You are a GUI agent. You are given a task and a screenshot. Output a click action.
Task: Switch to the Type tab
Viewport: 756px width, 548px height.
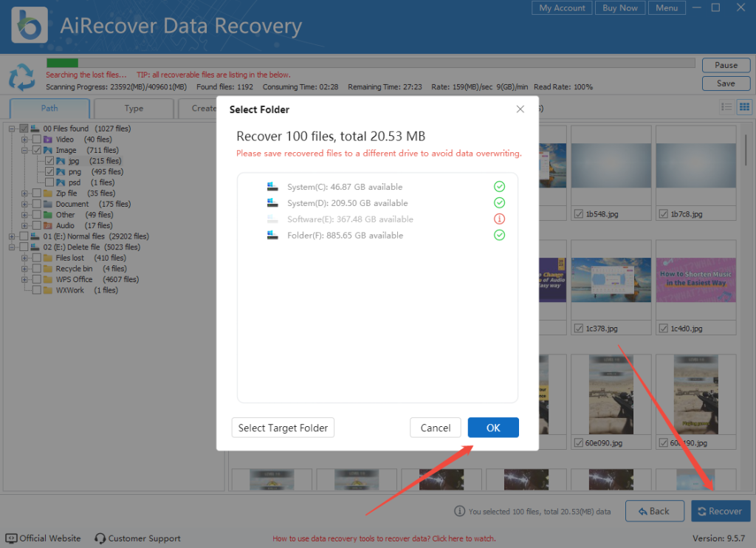(x=134, y=109)
